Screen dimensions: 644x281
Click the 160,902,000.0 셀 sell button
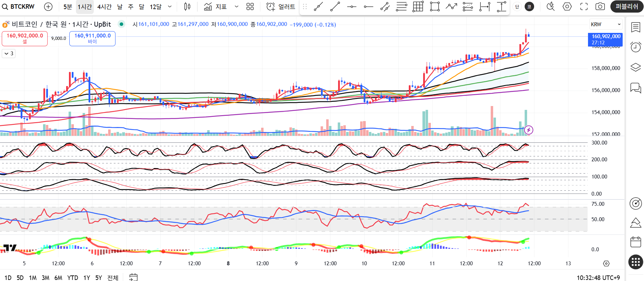tap(24, 38)
